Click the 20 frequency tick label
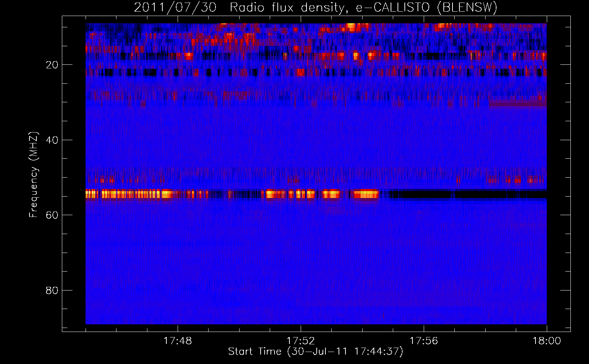This screenshot has height=364, width=589. click(52, 65)
